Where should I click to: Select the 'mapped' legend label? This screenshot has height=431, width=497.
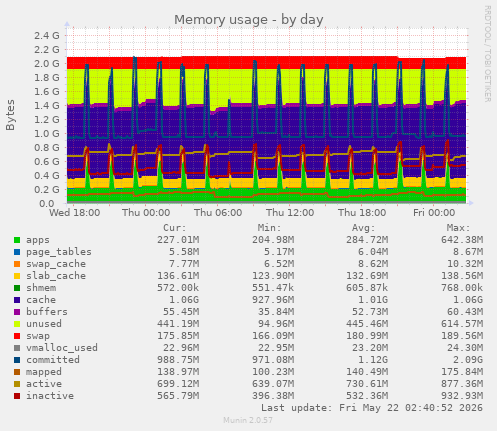click(44, 372)
